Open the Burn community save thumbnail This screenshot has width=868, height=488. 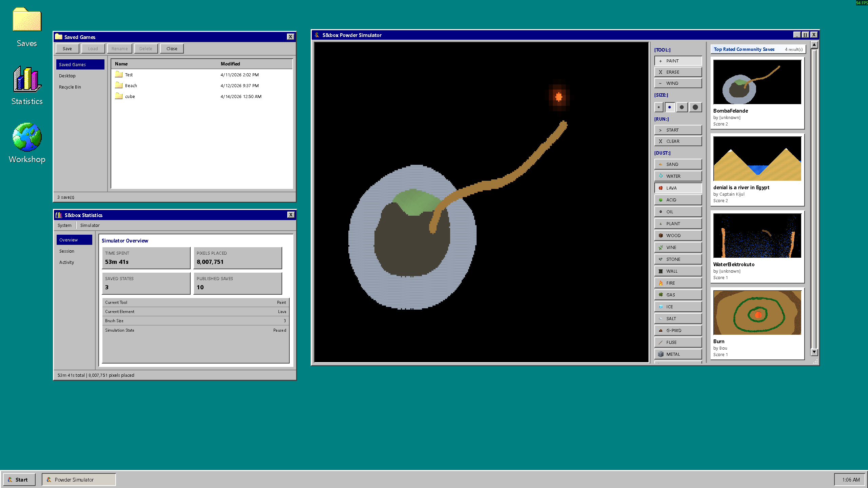(x=757, y=312)
